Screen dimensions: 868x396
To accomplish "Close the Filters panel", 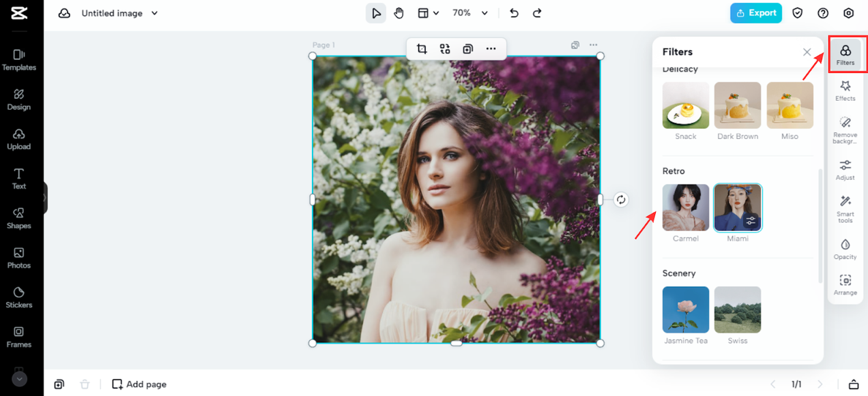I will click(807, 52).
